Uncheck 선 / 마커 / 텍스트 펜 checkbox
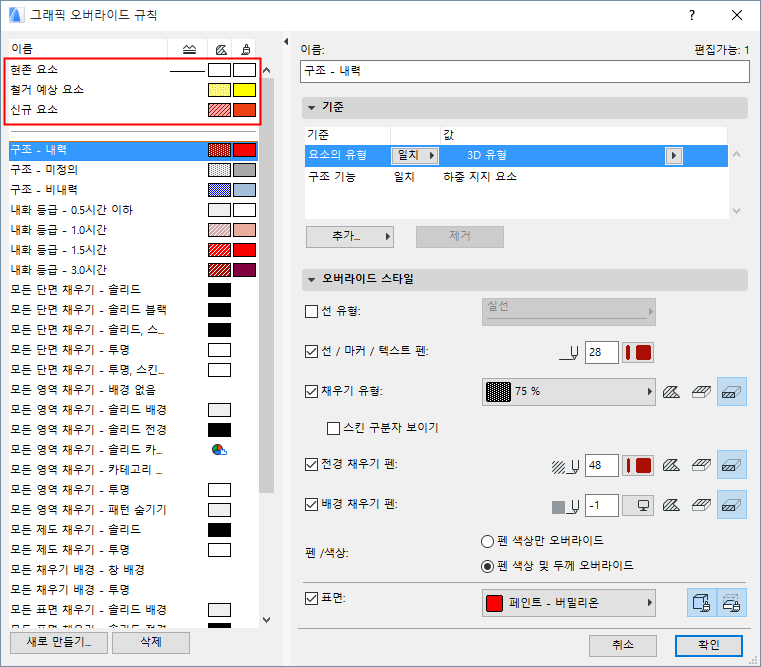The width and height of the screenshot is (761, 667). pyautogui.click(x=311, y=351)
